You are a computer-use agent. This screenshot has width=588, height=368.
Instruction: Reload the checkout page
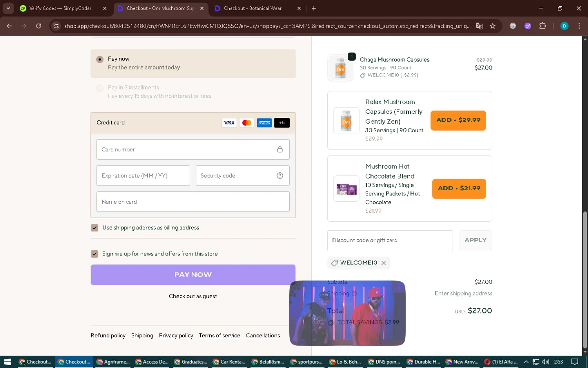38,26
